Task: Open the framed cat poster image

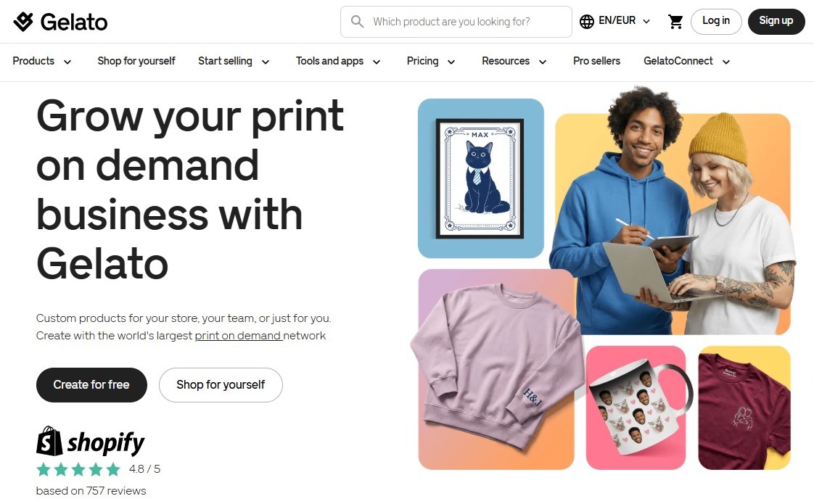Action: click(x=481, y=178)
